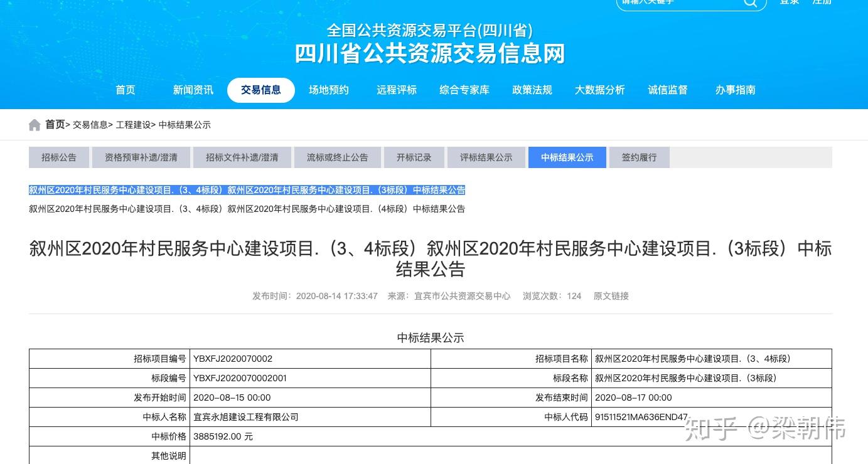Click the 中标结果公示 breadcrumb link
Screen dimensions: 868x464
(x=185, y=125)
